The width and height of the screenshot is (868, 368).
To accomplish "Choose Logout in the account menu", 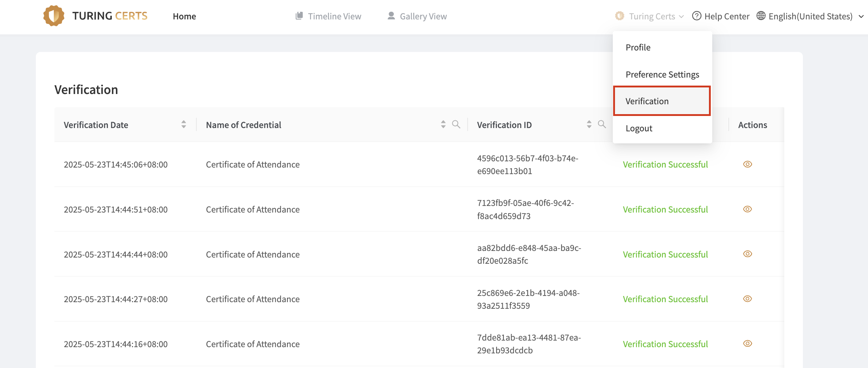I will [x=639, y=128].
